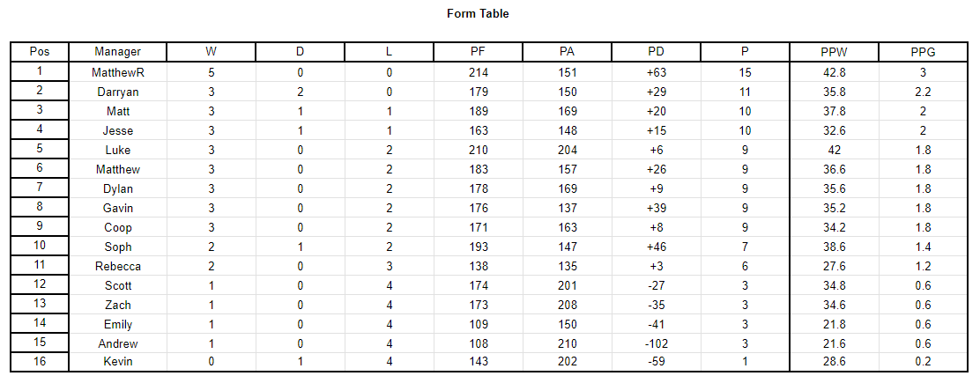Select Luke's PF value 210
980x376 pixels.
click(479, 150)
